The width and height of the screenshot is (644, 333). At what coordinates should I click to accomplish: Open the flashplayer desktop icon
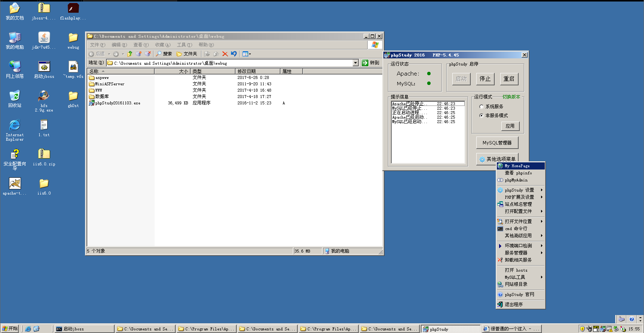pyautogui.click(x=73, y=12)
